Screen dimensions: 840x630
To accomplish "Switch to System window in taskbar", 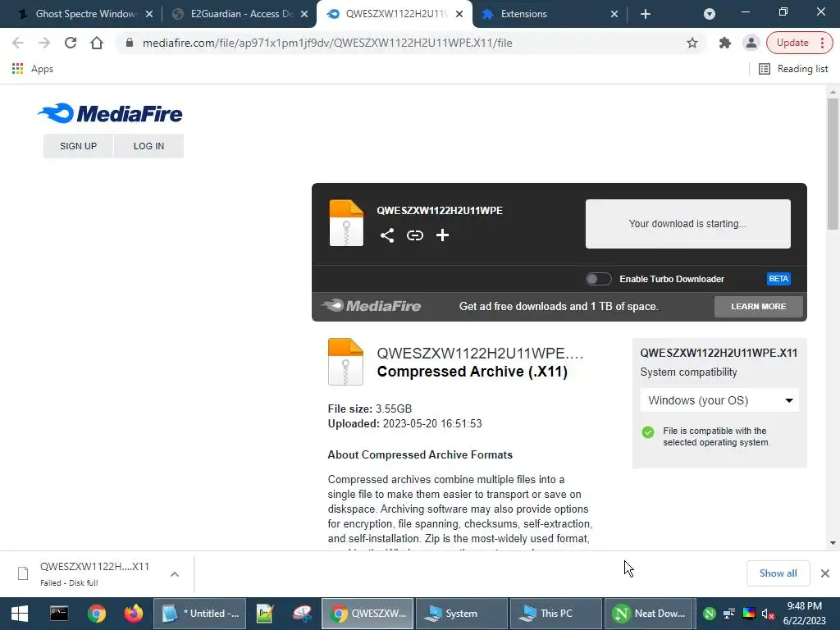I will [x=461, y=614].
